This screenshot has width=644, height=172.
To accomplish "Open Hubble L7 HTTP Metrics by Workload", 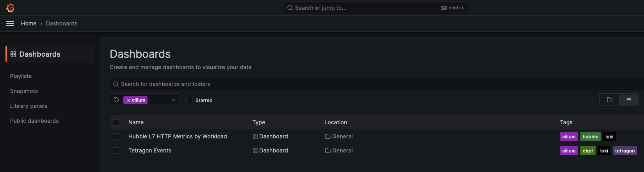I will tap(178, 136).
